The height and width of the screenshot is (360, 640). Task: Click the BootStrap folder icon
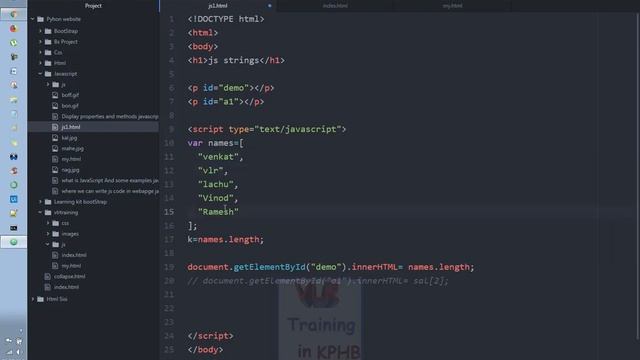[x=48, y=31]
